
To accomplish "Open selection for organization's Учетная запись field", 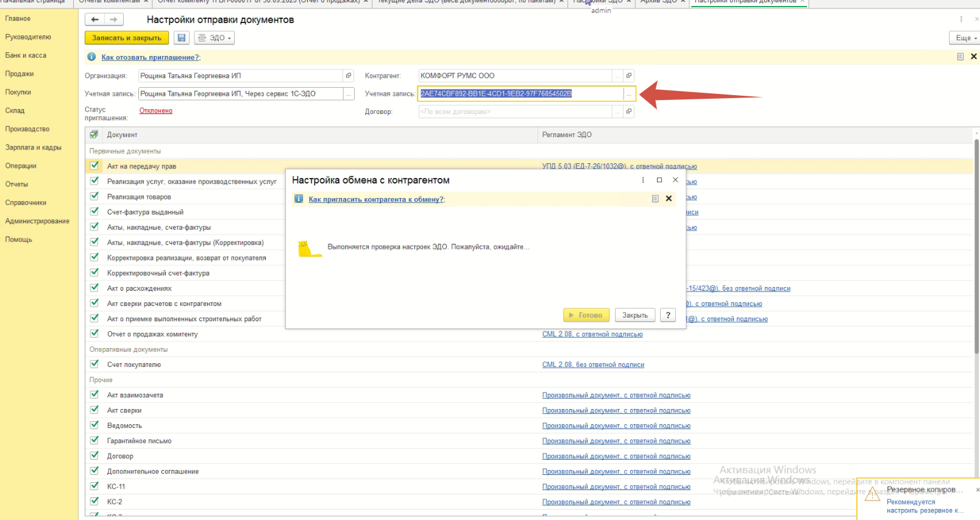I will [349, 94].
